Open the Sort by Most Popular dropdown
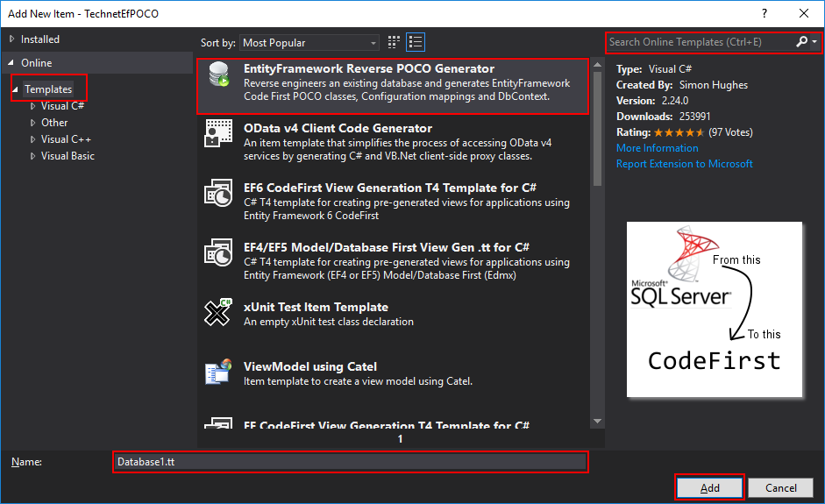Screen dimensions: 825x504 [x=309, y=43]
